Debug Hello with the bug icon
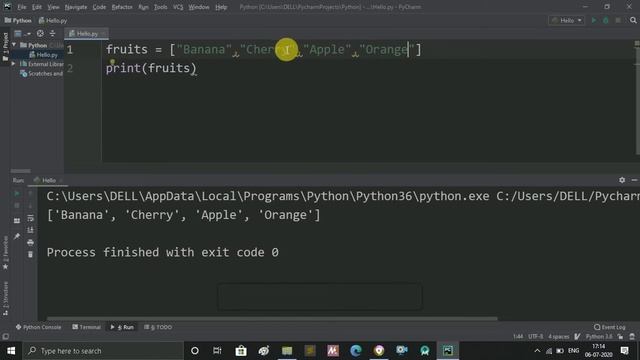640x360 pixels. coord(606,20)
